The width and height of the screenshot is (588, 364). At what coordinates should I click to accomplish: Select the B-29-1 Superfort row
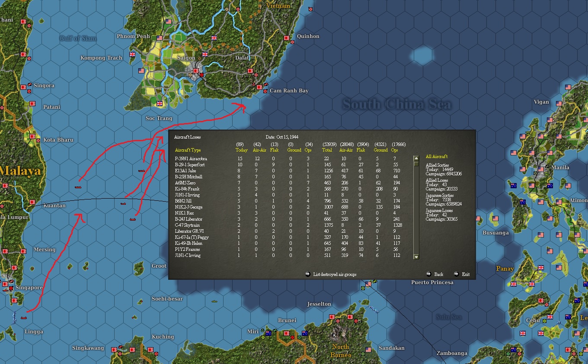click(x=288, y=165)
